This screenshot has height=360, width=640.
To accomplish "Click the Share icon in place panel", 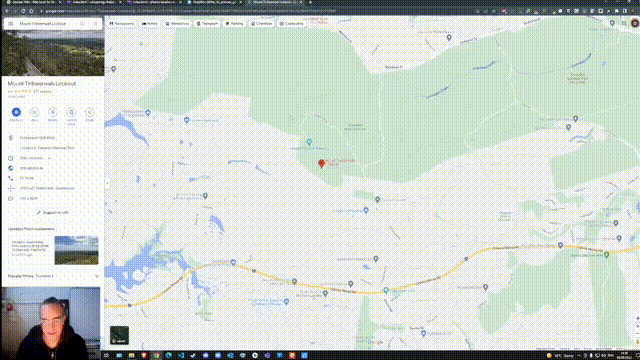I will (90, 112).
